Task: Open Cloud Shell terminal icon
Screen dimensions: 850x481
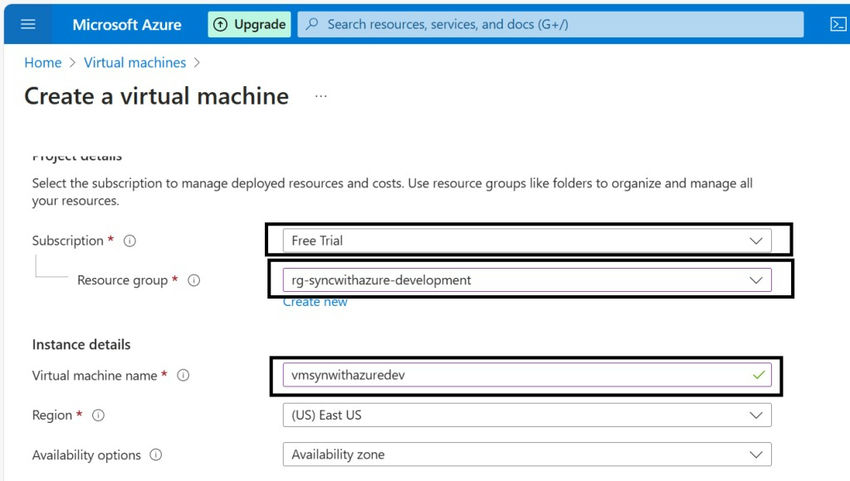Action: 838,24
